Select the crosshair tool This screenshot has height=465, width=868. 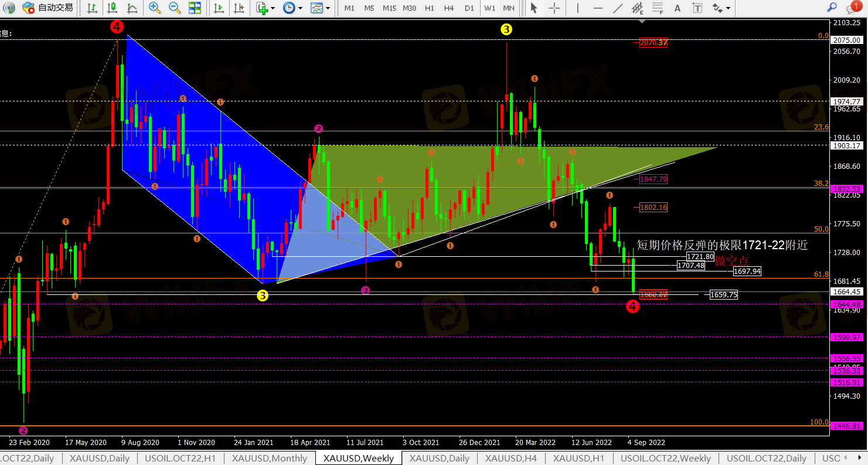(554, 8)
